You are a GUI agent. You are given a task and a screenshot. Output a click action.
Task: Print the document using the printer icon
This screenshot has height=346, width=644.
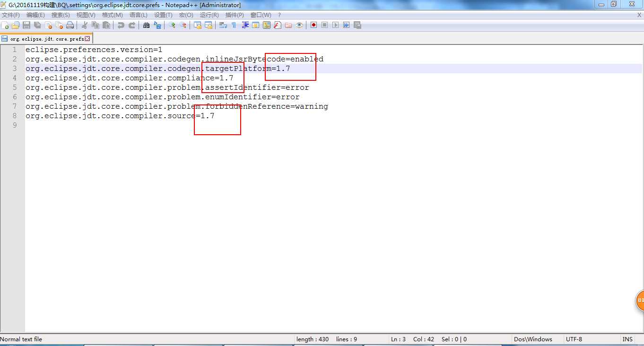(70, 25)
